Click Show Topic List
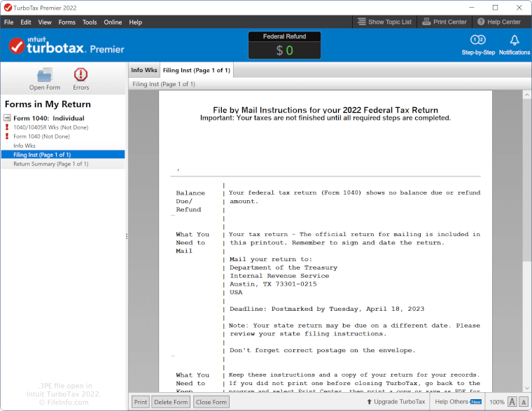 pyautogui.click(x=384, y=22)
